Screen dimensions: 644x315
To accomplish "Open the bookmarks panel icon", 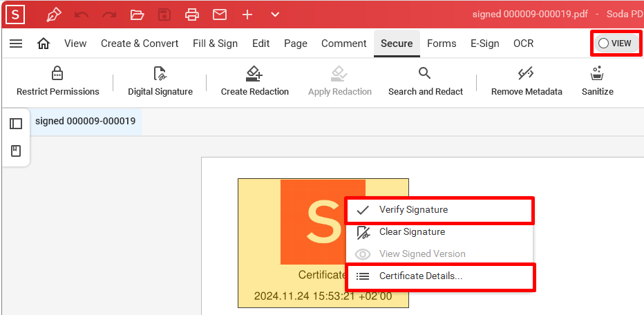I will [16, 151].
